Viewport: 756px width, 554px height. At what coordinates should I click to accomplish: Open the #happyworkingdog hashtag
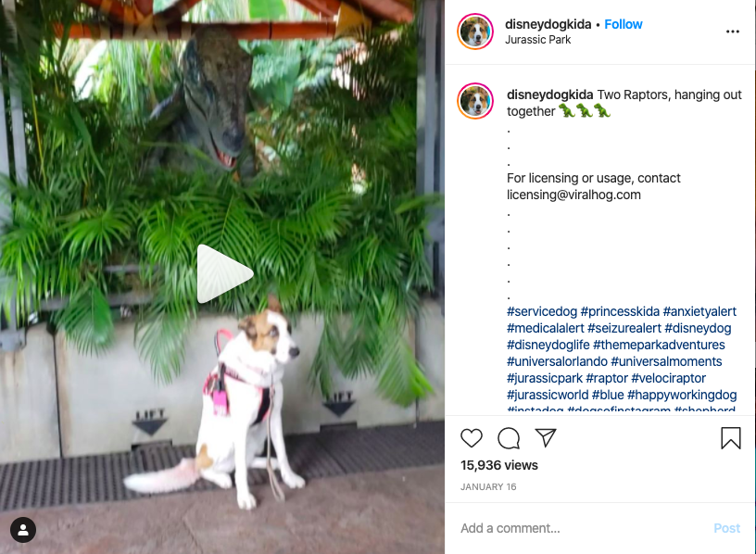point(682,395)
